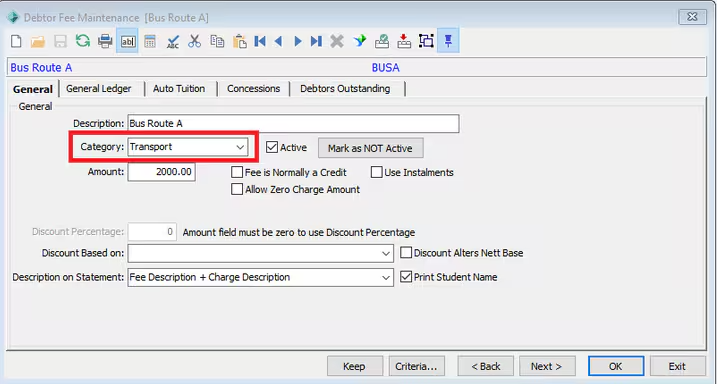The height and width of the screenshot is (384, 717).
Task: Click the tray with red down-arrow icon
Action: pyautogui.click(x=404, y=41)
